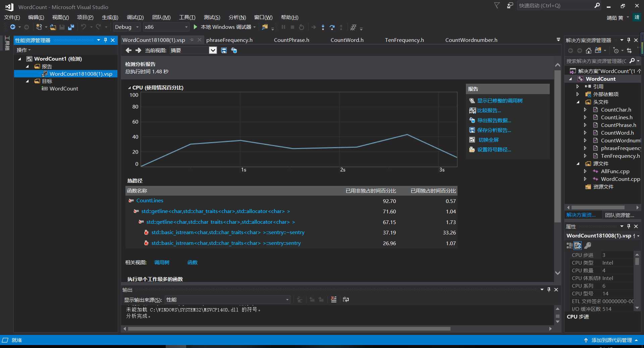This screenshot has height=348, width=644.
Task: Click the Pending Changes Filter clock icon
Action: pos(616,51)
